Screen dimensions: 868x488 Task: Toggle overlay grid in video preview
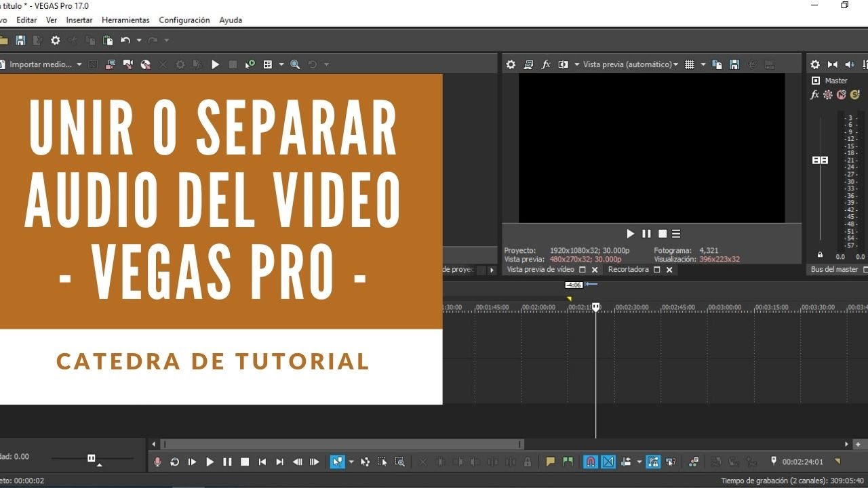click(x=690, y=64)
